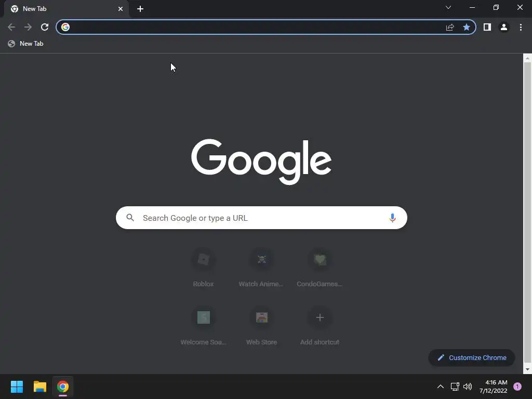
Task: Click the Search Google or type a URL box
Action: (x=261, y=218)
